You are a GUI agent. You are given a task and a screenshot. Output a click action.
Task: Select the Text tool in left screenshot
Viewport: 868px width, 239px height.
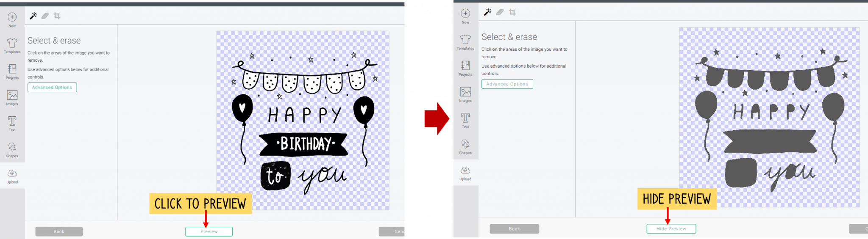tap(12, 124)
